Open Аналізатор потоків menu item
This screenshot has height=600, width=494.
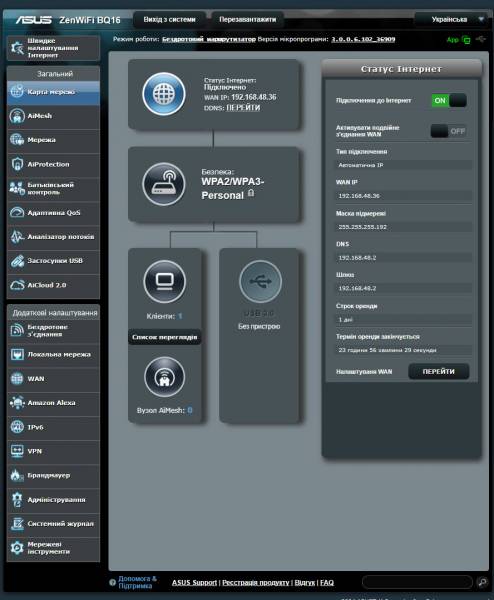tap(53, 237)
